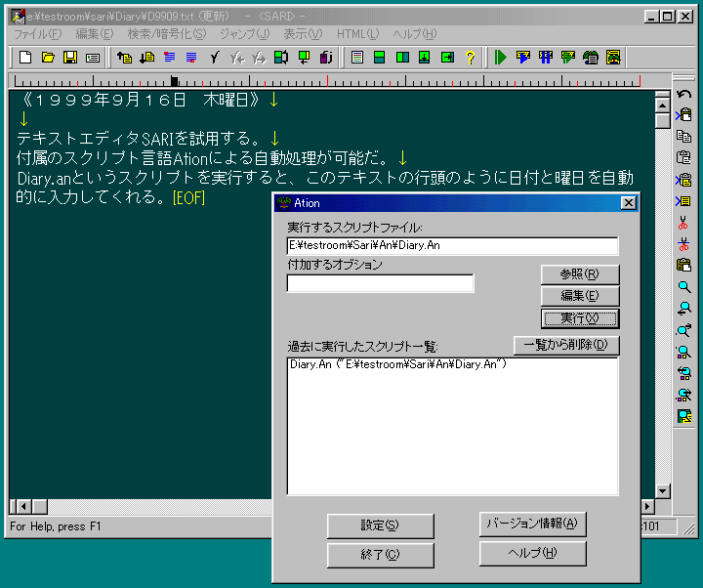The width and height of the screenshot is (703, 588).
Task: Click the 編集(E) button in Ation dialog
Action: click(580, 296)
